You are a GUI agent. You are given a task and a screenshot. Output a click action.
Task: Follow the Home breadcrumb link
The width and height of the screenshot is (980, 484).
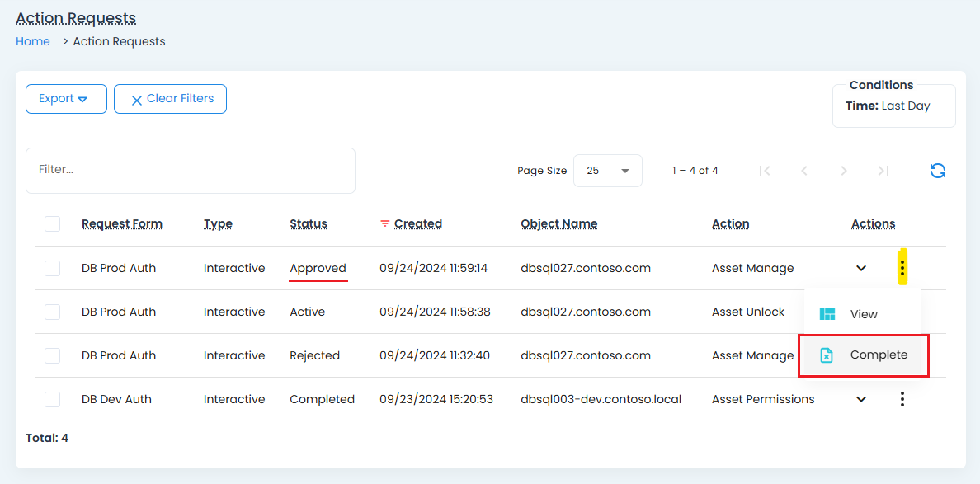tap(33, 41)
